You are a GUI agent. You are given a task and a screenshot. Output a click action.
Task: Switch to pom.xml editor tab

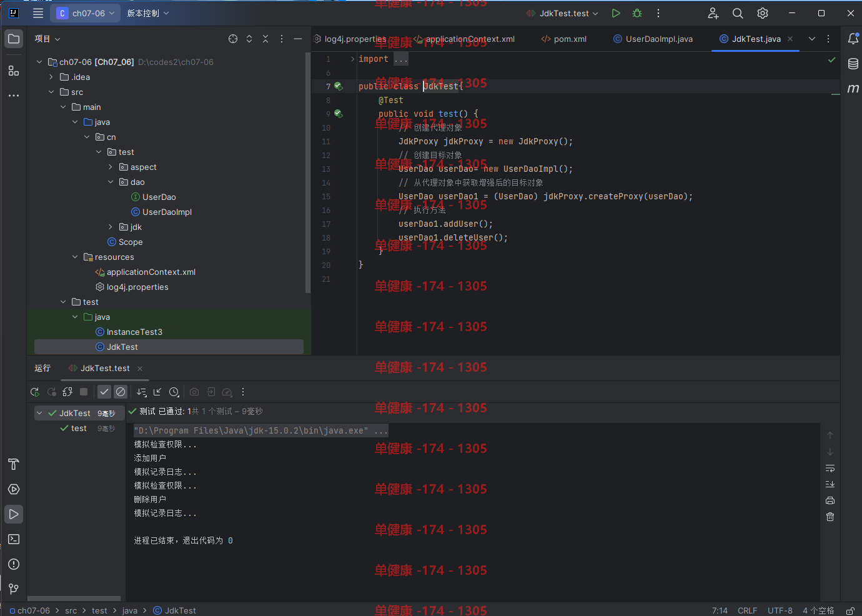[564, 39]
